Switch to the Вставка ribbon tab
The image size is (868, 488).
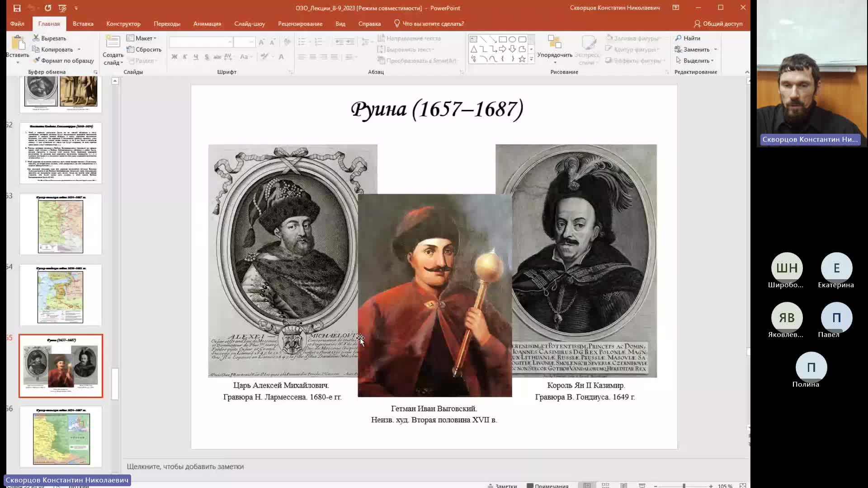click(x=83, y=23)
